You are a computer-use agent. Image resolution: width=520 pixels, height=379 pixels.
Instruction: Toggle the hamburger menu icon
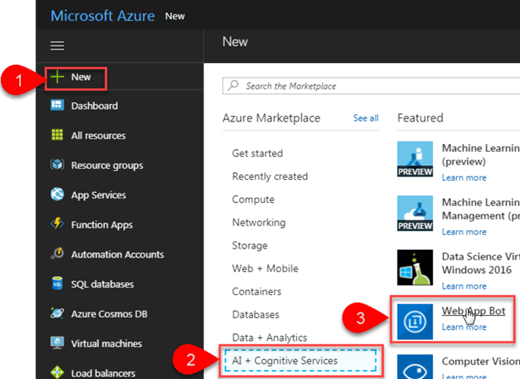tap(57, 46)
